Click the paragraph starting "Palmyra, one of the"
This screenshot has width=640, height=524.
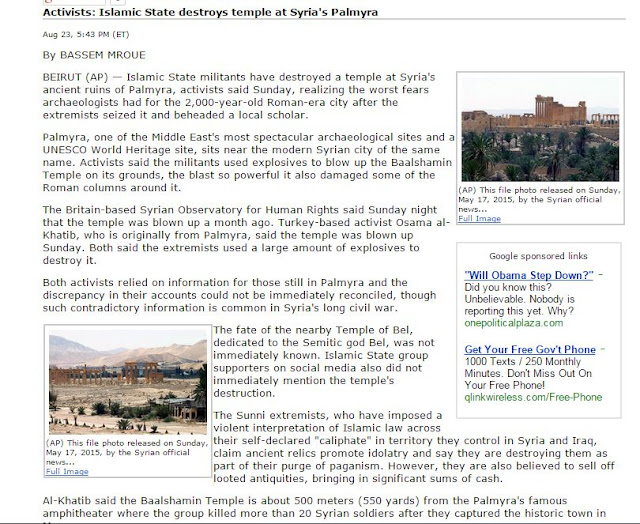249,162
